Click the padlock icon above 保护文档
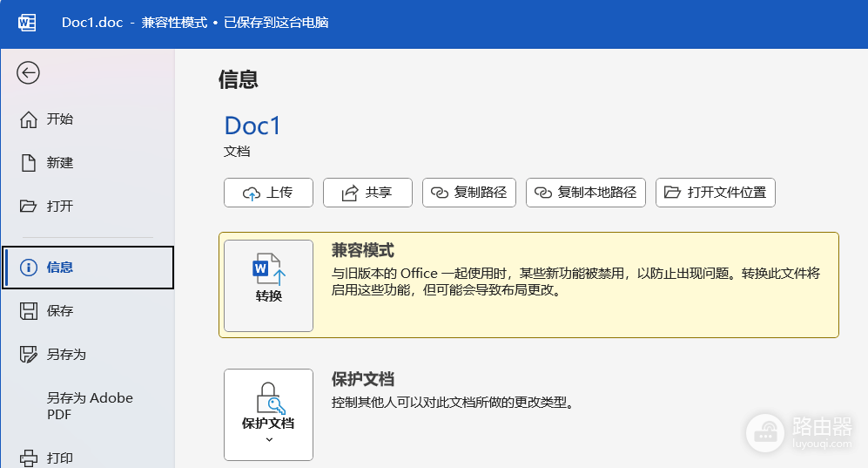This screenshot has width=868, height=468. pos(270,397)
